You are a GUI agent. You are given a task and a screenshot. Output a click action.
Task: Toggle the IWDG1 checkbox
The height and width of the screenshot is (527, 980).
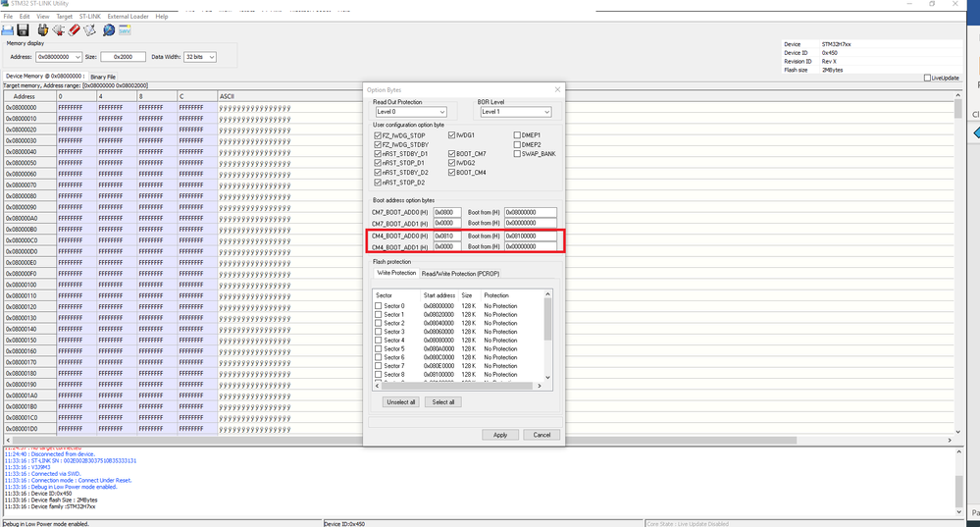click(x=451, y=135)
